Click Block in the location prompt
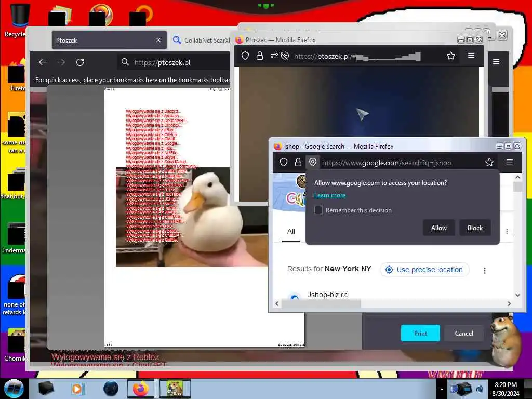532x399 pixels. tap(475, 228)
